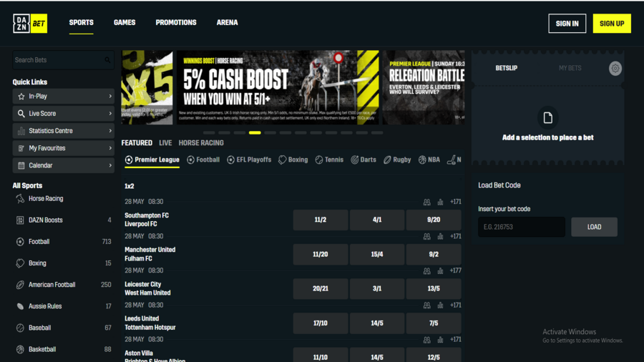Select 15/4 draw odds Manchester United match
This screenshot has height=362, width=644.
click(x=377, y=255)
